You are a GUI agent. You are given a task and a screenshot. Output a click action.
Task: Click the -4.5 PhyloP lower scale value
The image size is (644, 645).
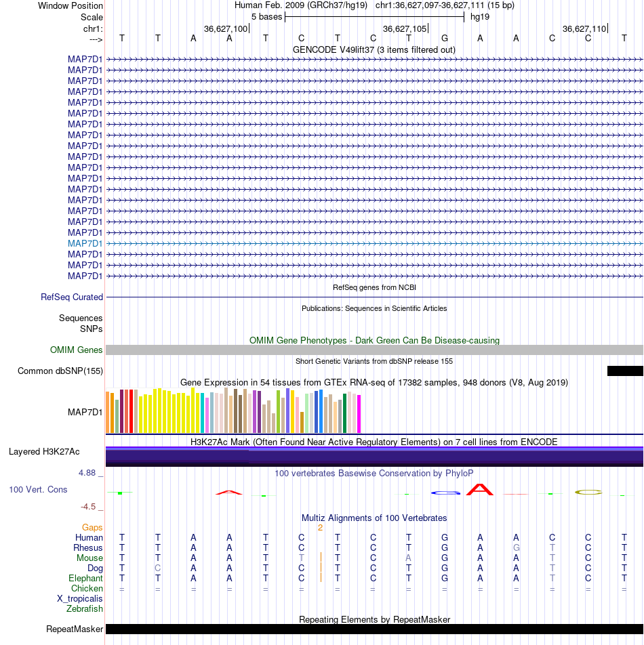88,506
